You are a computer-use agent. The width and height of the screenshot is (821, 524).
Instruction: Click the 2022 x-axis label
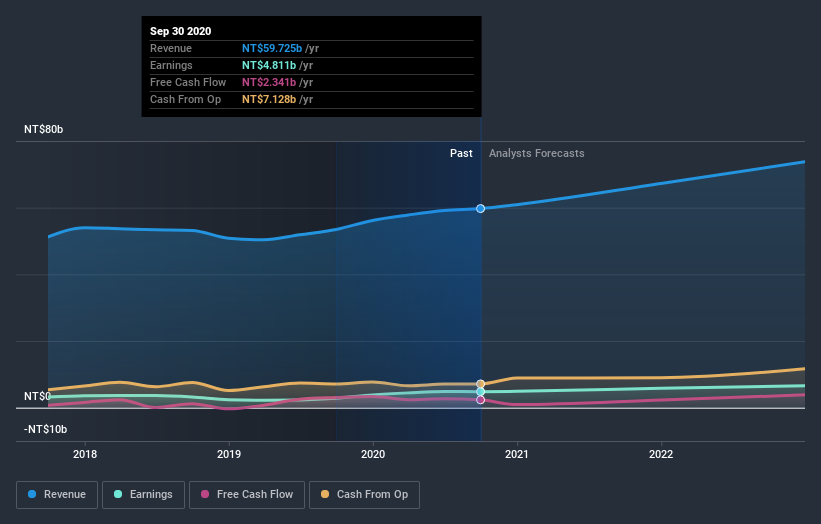pos(661,454)
